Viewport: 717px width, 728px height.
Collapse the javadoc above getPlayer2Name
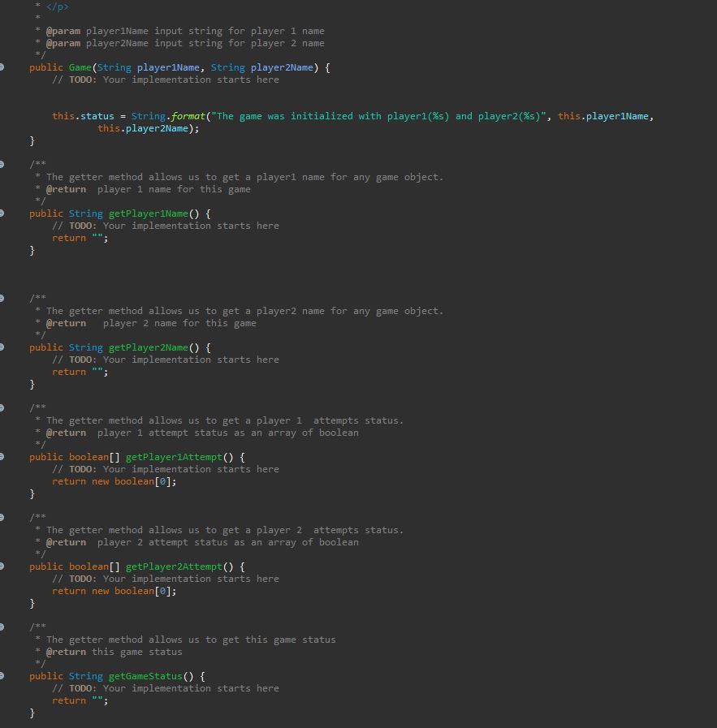click(5, 298)
